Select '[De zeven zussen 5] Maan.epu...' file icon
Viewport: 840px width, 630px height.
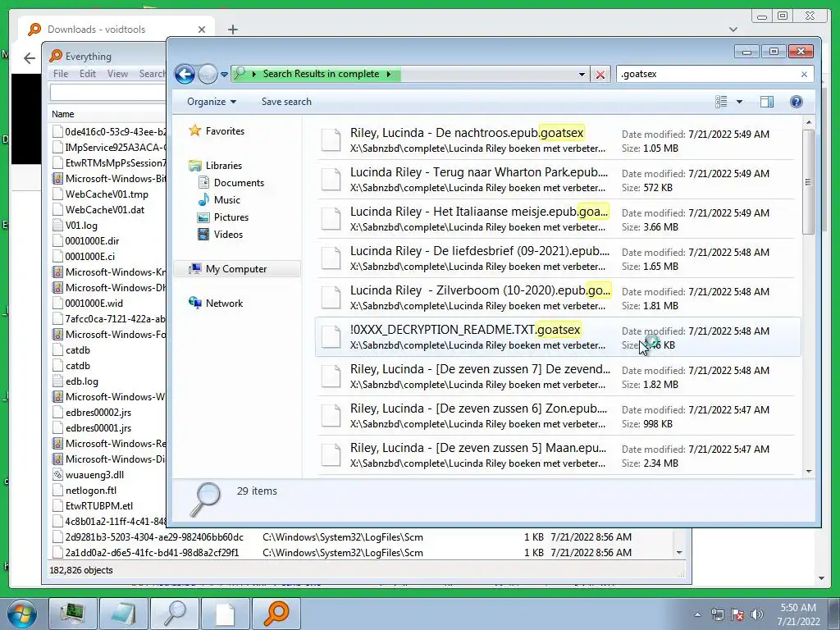click(331, 455)
